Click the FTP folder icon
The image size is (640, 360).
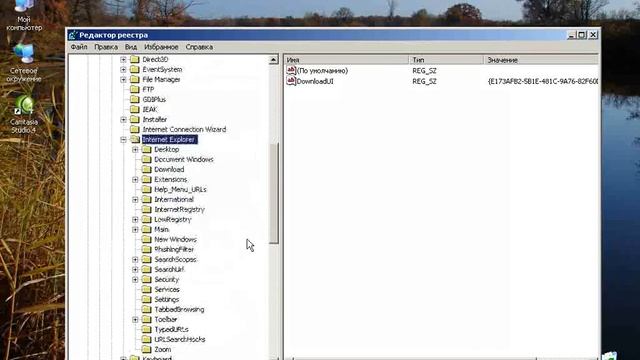point(135,89)
